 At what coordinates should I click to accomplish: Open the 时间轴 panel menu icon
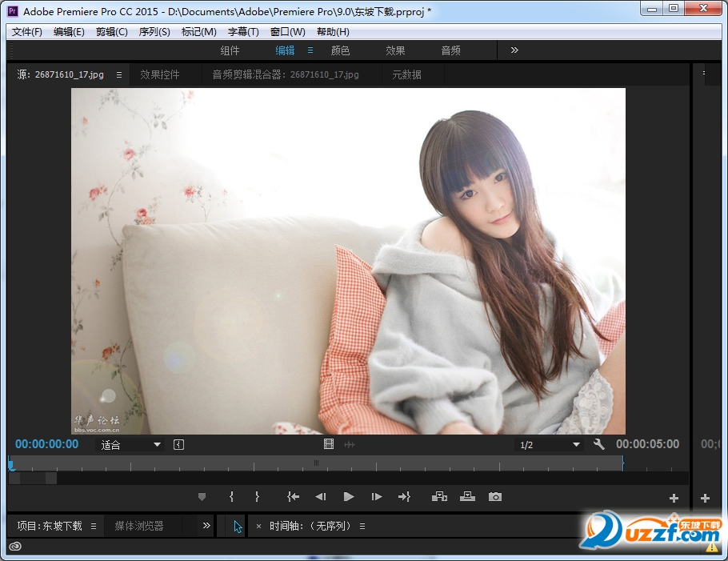(x=362, y=526)
